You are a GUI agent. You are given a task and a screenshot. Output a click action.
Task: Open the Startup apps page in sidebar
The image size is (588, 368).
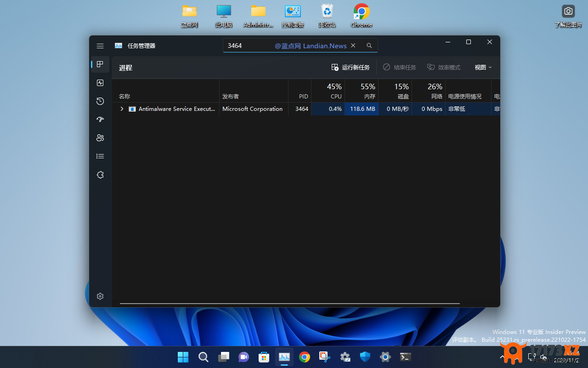(100, 120)
